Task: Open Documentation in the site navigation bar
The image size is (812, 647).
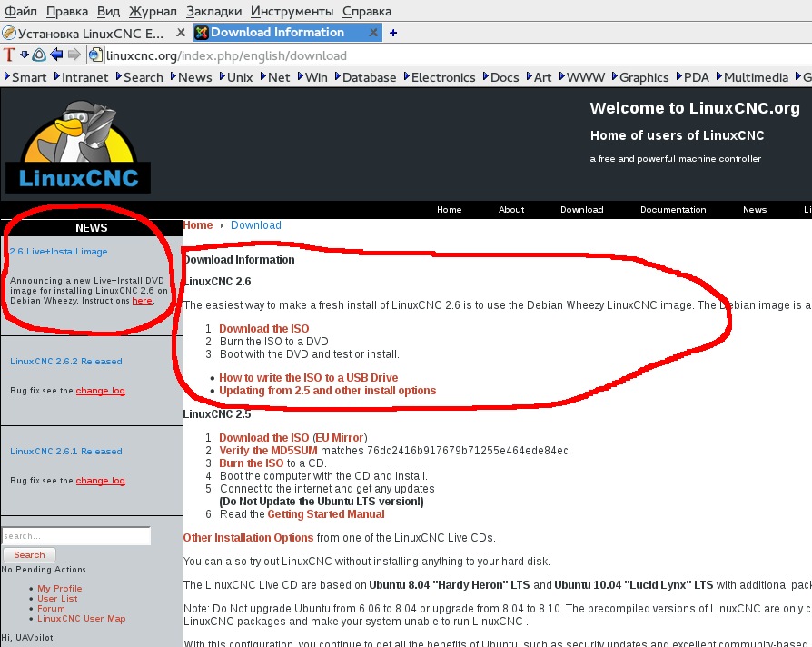Action: [673, 209]
